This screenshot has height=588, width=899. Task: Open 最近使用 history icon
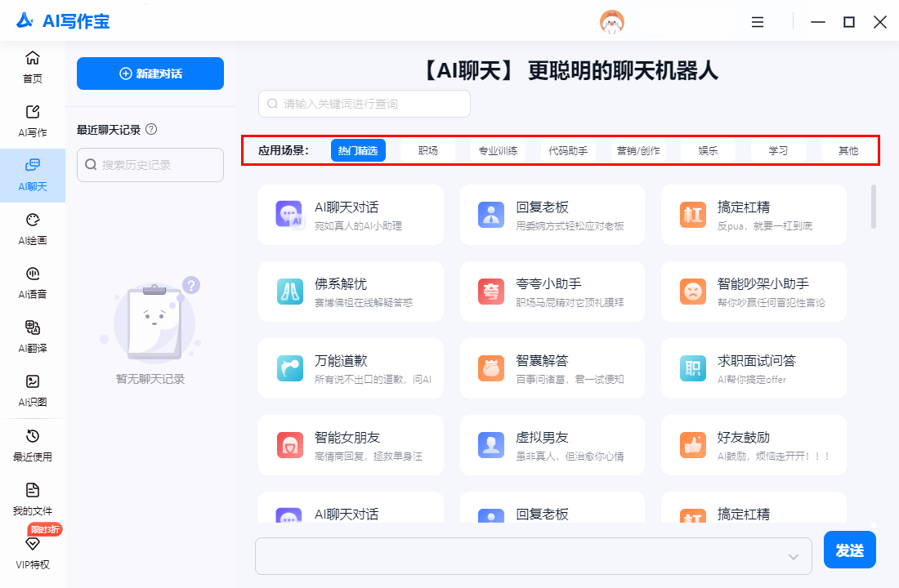pyautogui.click(x=33, y=444)
